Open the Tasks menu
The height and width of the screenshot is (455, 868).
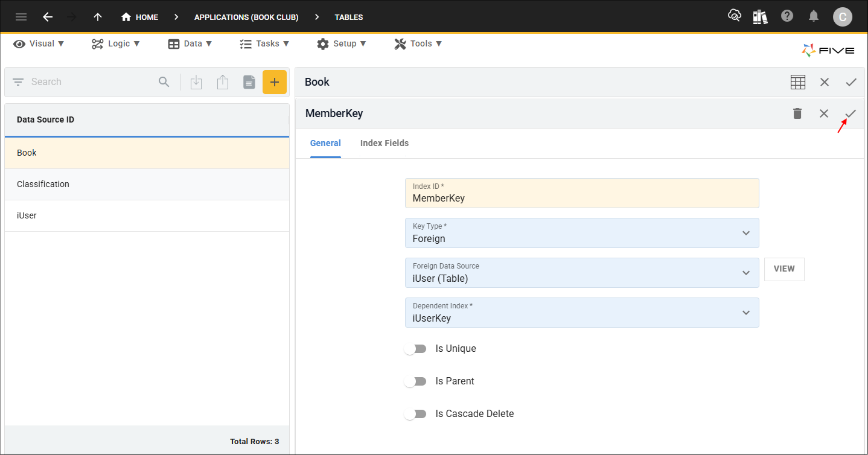[264, 43]
